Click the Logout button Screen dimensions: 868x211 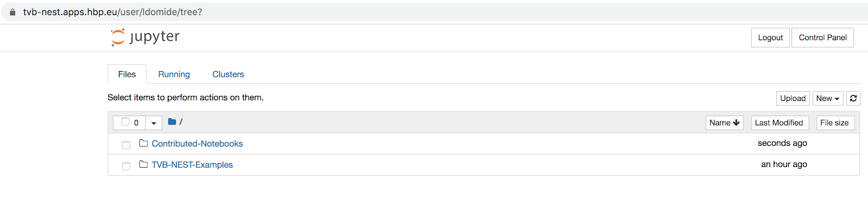click(x=770, y=37)
